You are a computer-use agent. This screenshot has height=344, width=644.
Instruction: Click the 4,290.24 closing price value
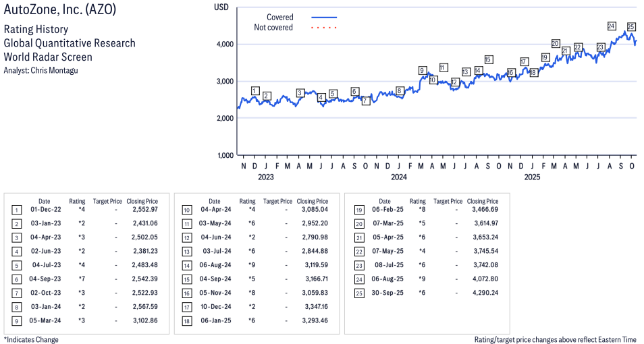(483, 293)
